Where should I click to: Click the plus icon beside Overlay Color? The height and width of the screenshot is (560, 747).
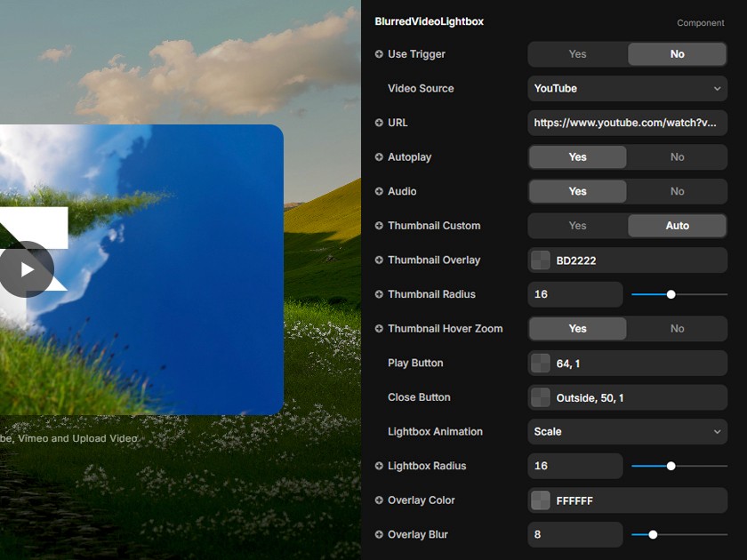379,500
